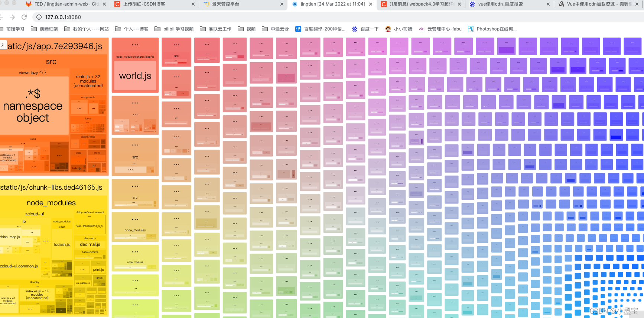Select node_modules block in chunk-libs
644x318 pixels.
pos(51,203)
